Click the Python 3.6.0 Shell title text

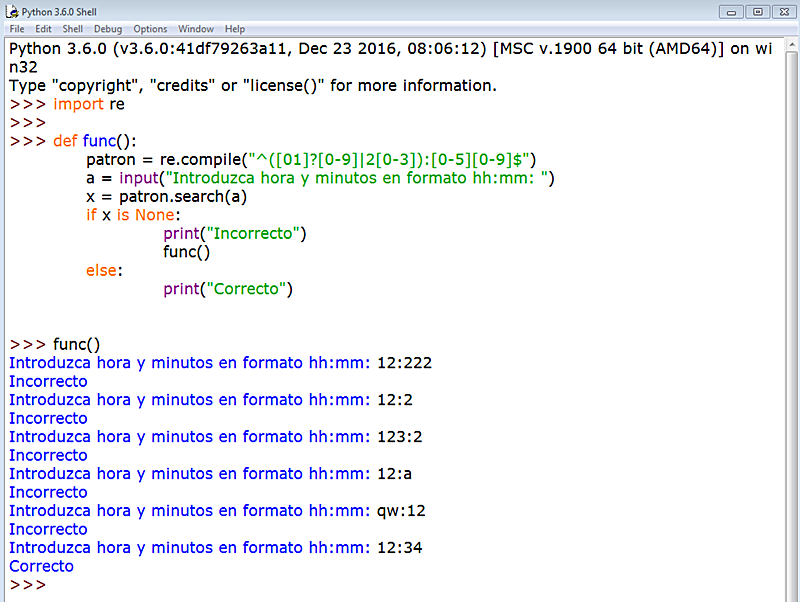point(60,11)
